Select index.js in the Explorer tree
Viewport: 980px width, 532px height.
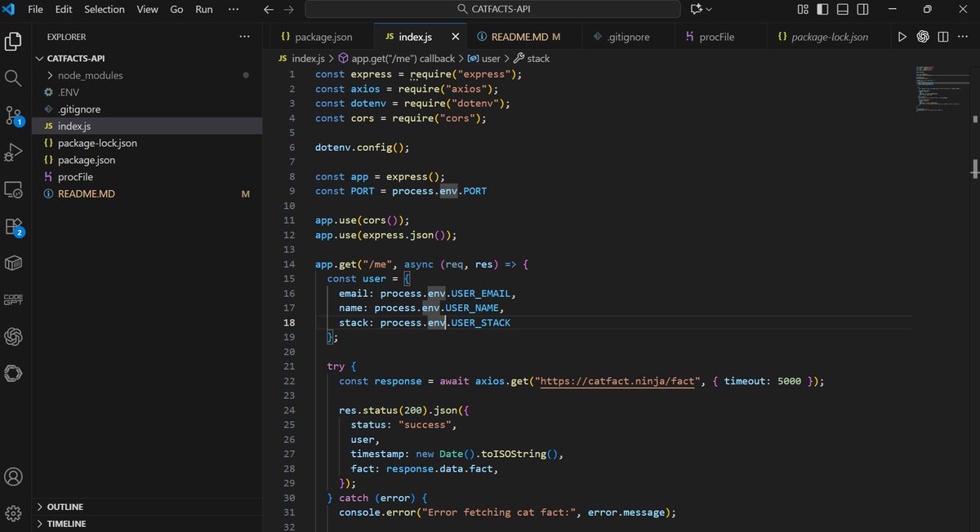(x=147, y=126)
